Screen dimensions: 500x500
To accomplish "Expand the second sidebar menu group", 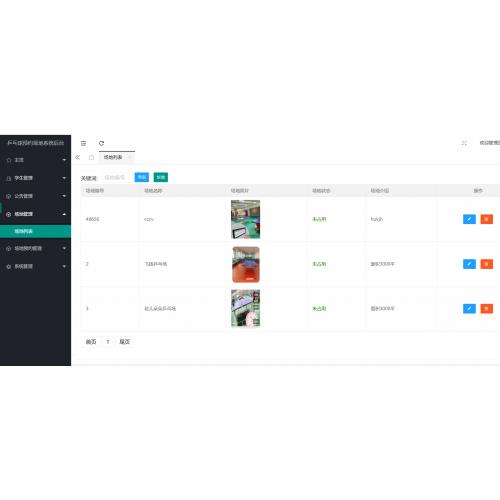I will pyautogui.click(x=35, y=178).
